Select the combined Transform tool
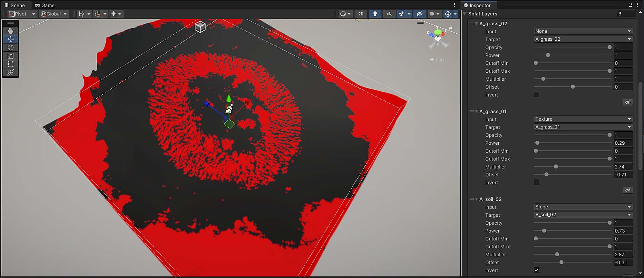The image size is (644, 278). [11, 72]
